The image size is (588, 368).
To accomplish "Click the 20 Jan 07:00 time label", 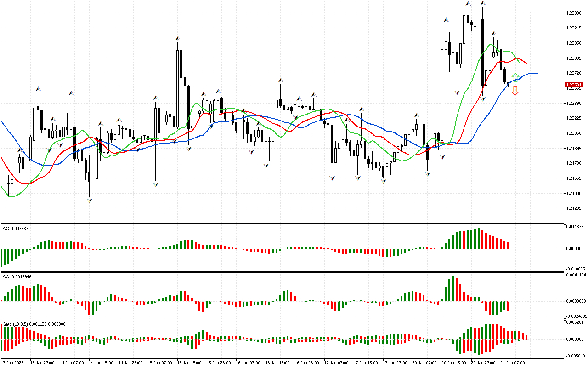I will point(424,362).
